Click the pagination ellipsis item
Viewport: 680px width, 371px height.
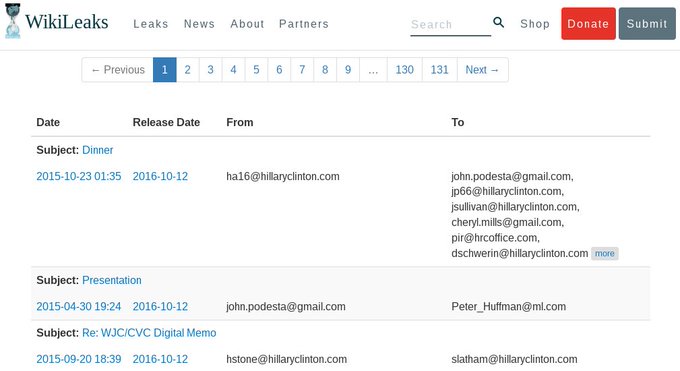[x=373, y=70]
